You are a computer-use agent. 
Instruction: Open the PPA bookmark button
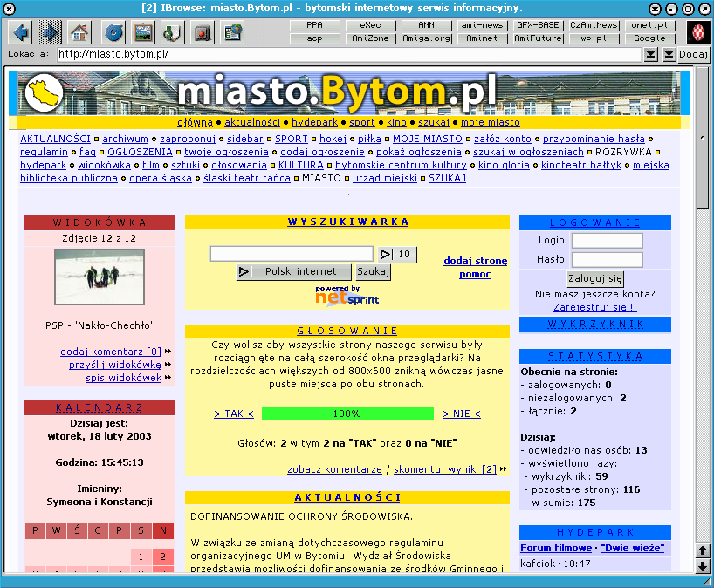[x=314, y=25]
